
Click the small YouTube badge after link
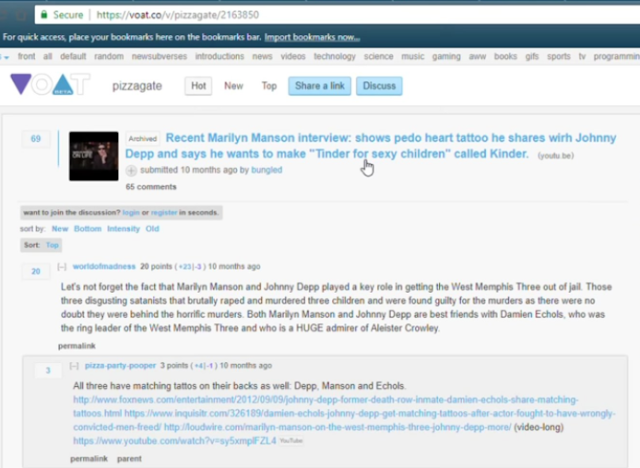291,441
